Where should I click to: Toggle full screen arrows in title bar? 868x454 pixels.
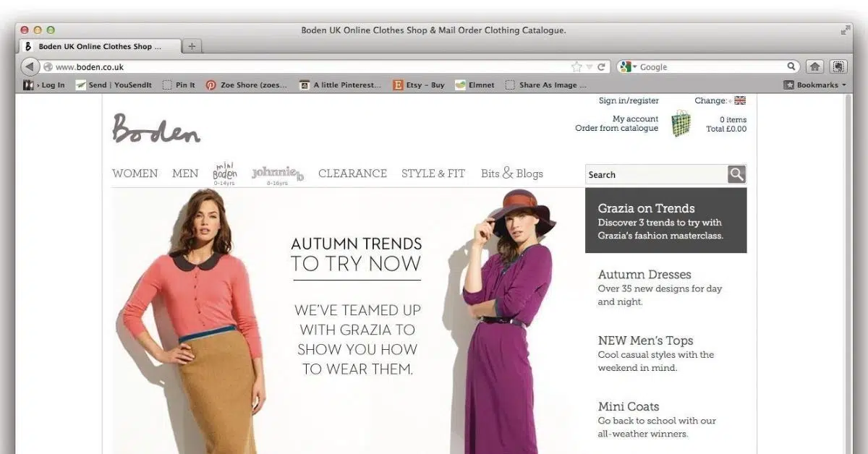(x=846, y=30)
